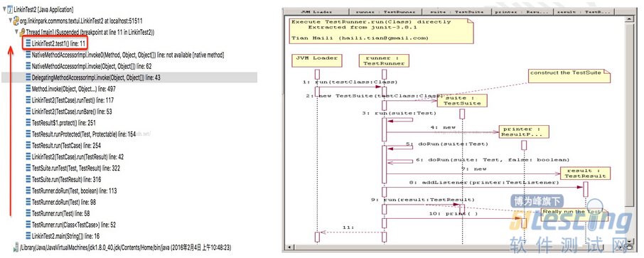The width and height of the screenshot is (644, 258).
Task: Select TestRunner.doRun(Test) line: 98
Action: pyautogui.click(x=64, y=202)
